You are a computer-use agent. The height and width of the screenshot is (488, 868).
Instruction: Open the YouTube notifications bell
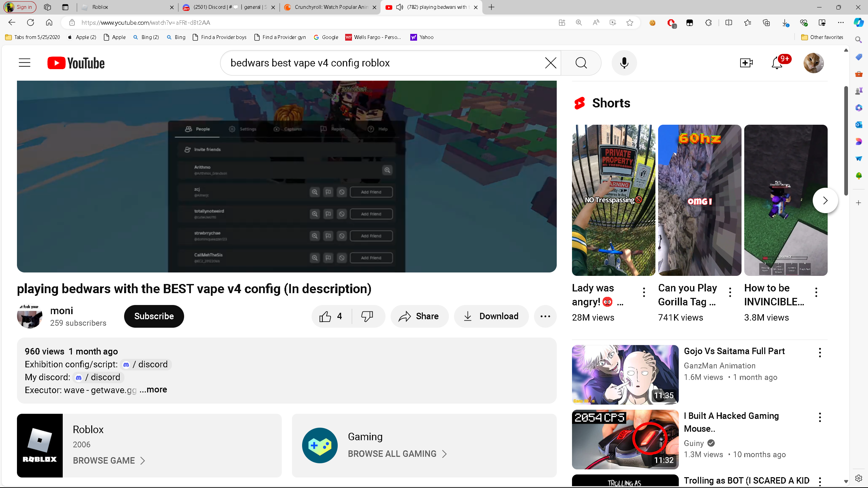(777, 63)
